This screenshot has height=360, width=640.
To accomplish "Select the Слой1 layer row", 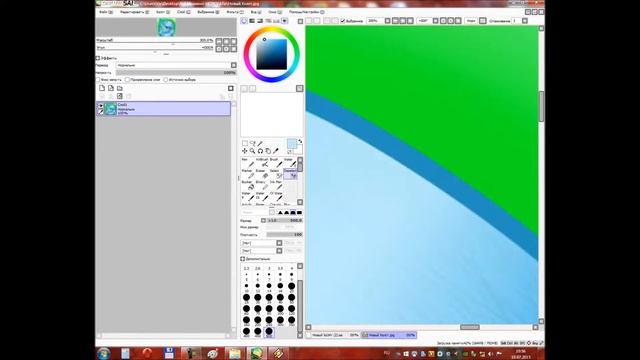I will 164,109.
